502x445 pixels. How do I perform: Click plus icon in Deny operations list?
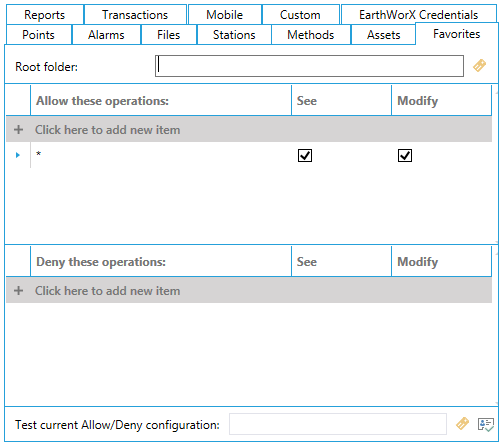tap(19, 290)
